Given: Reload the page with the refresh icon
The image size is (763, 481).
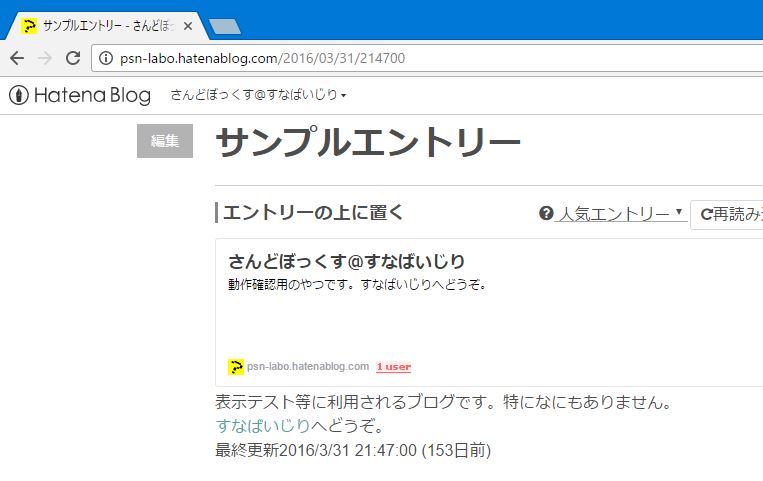Looking at the screenshot, I should [73, 58].
